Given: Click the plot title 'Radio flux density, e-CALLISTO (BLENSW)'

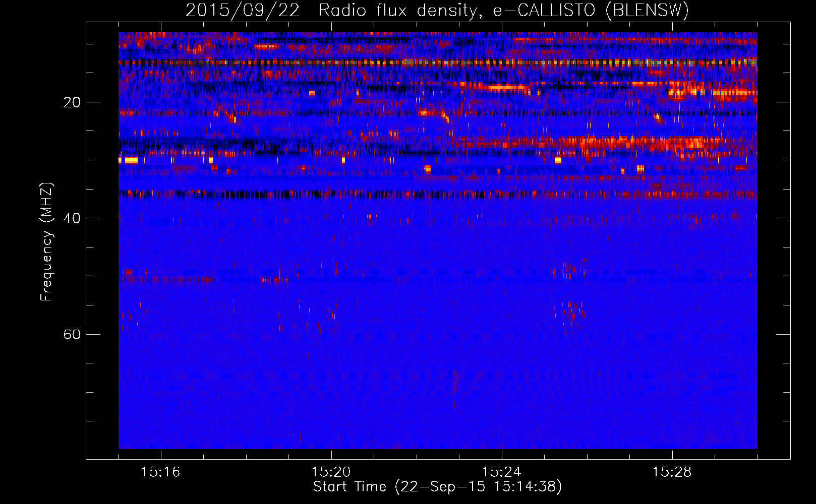Looking at the screenshot, I should 503,10.
